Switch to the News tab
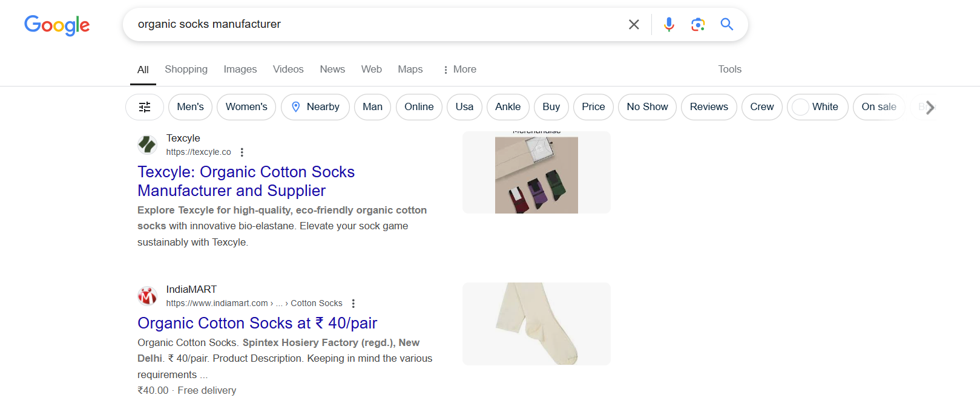The height and width of the screenshot is (418, 980). [332, 70]
